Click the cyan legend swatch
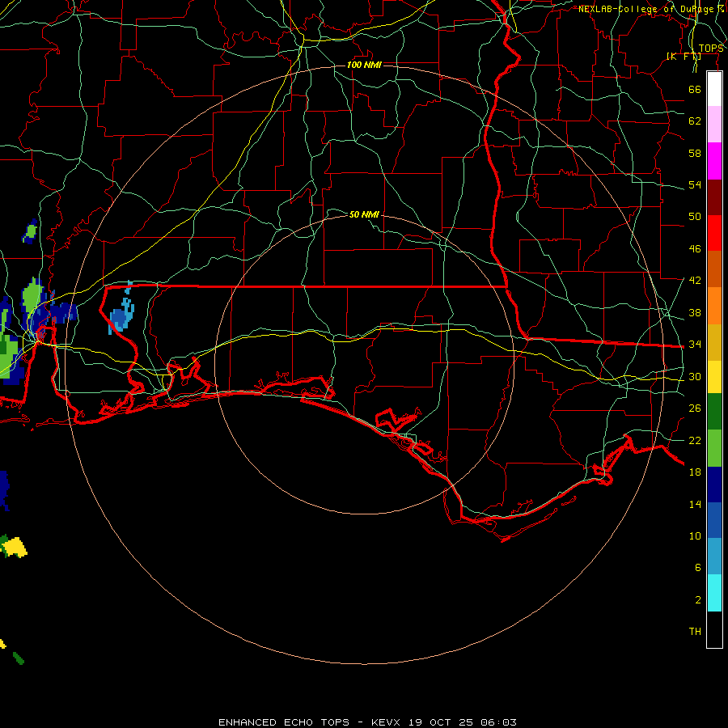The width and height of the screenshot is (728, 728). 714,593
